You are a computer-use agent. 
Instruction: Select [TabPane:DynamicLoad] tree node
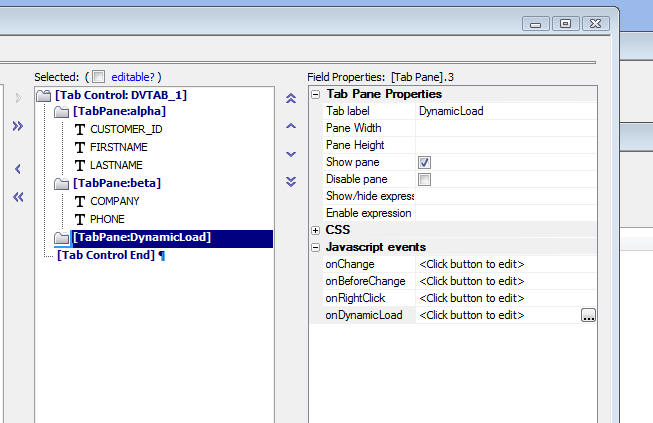click(142, 237)
